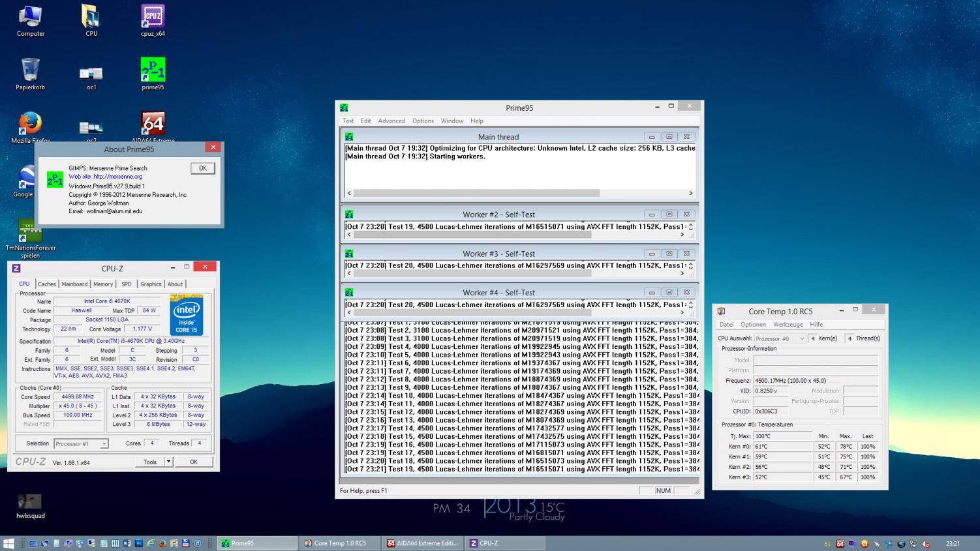Click the Core Temp 61 tray temperature
Viewport: 980px width, 551px height.
pyautogui.click(x=827, y=544)
